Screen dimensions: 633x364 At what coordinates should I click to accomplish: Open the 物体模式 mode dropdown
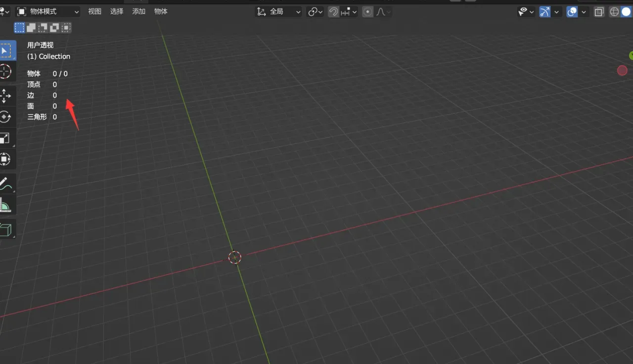[x=48, y=11]
